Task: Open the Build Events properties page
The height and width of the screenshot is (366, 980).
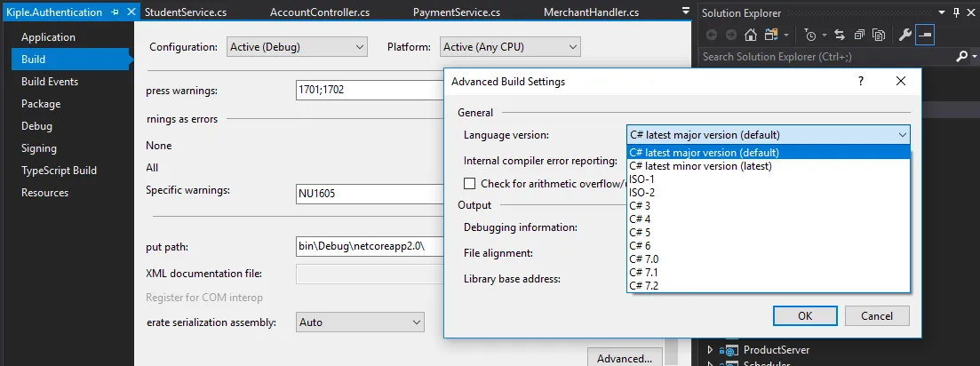Action: pyautogui.click(x=50, y=82)
